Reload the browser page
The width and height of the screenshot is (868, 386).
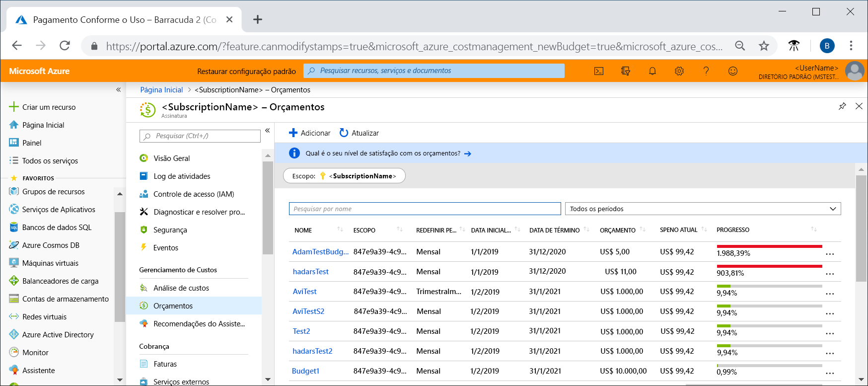coord(65,46)
